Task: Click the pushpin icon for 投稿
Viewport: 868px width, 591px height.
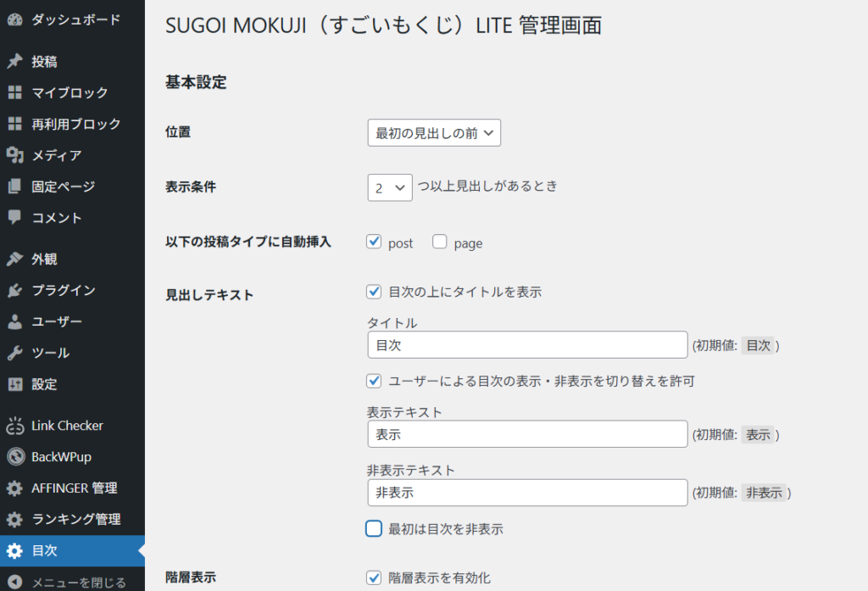Action: pos(14,62)
